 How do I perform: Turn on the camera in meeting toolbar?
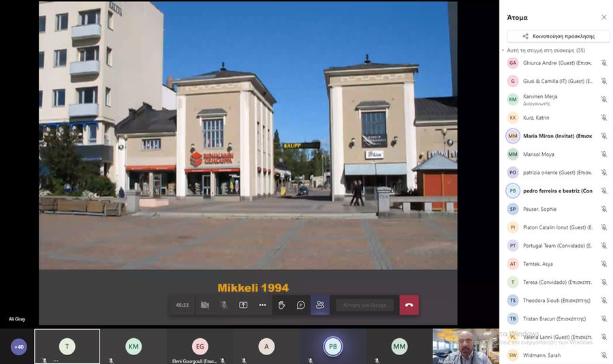point(204,305)
